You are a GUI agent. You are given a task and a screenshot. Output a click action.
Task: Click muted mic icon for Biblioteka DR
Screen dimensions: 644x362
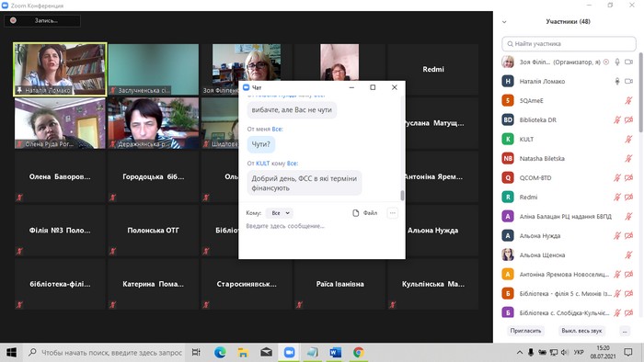point(617,119)
